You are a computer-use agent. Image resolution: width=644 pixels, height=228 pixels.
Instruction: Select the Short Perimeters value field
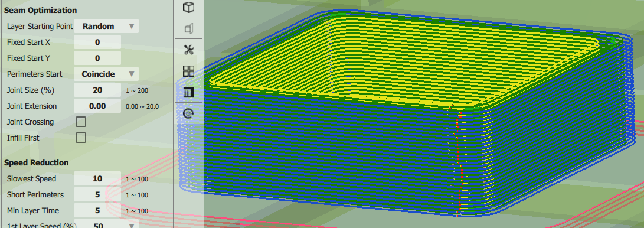click(97, 195)
